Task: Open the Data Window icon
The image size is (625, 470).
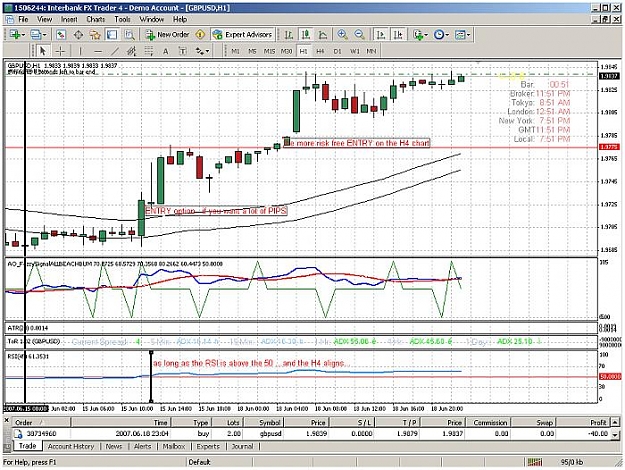Action: click(78, 35)
